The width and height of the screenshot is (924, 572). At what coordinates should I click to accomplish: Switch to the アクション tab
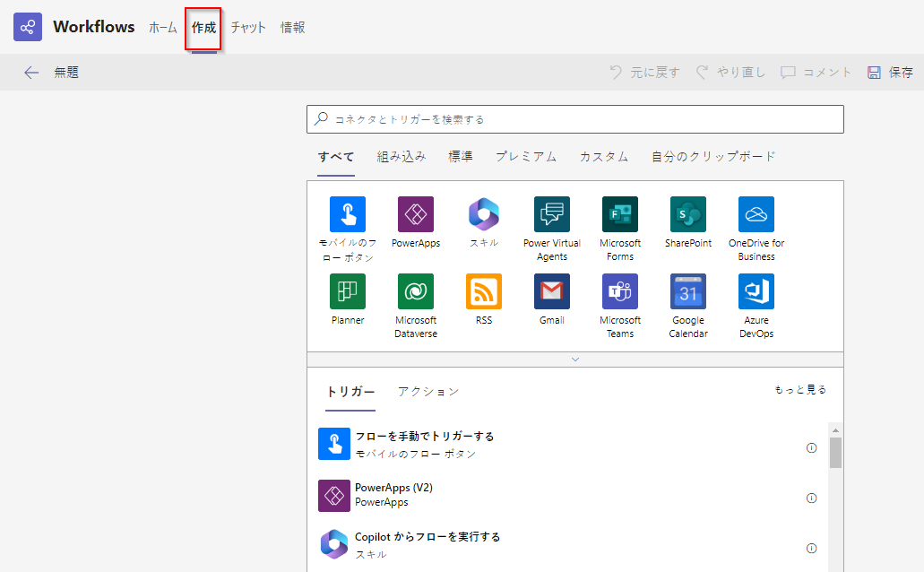click(x=427, y=391)
